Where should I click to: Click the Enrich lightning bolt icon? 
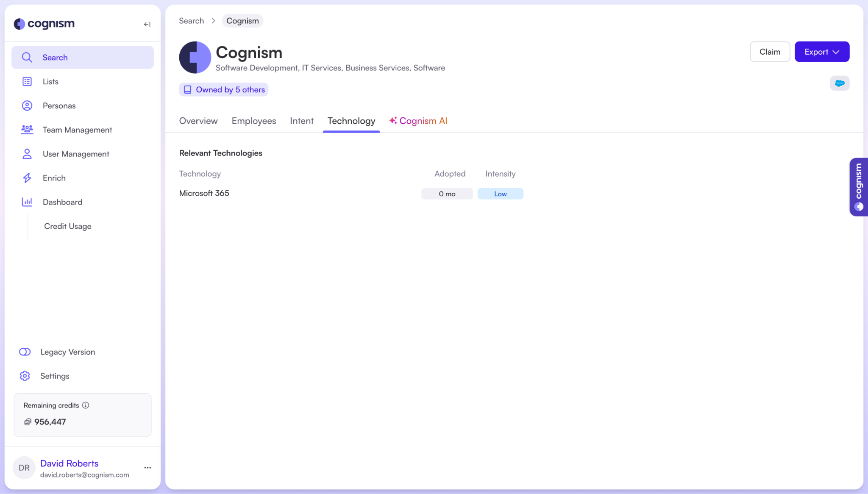[x=27, y=178]
